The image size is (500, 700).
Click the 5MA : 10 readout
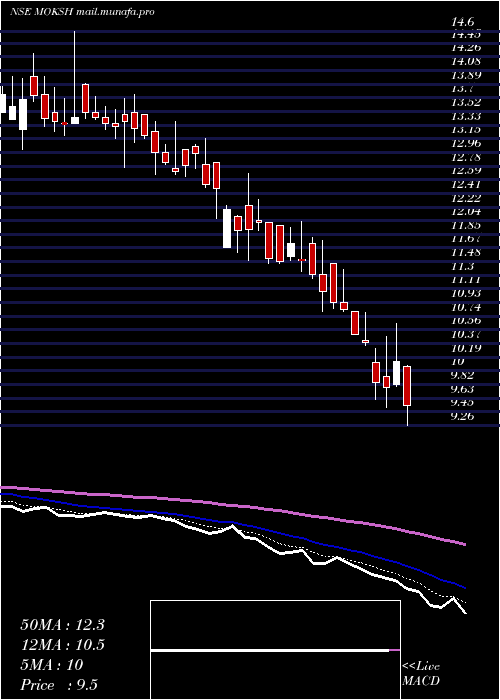(52, 665)
